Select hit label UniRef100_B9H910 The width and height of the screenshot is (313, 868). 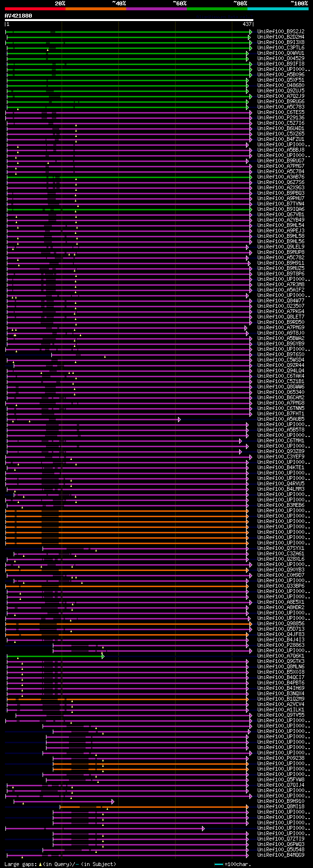281,801
